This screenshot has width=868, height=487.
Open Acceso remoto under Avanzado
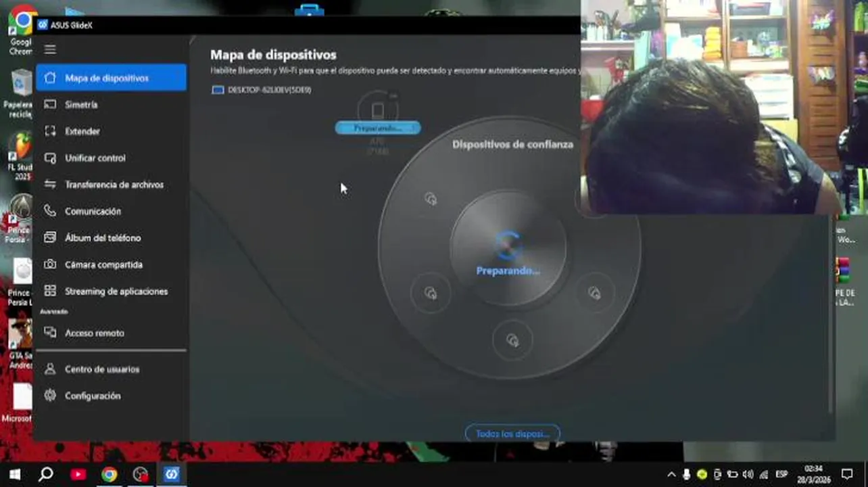pyautogui.click(x=112, y=333)
